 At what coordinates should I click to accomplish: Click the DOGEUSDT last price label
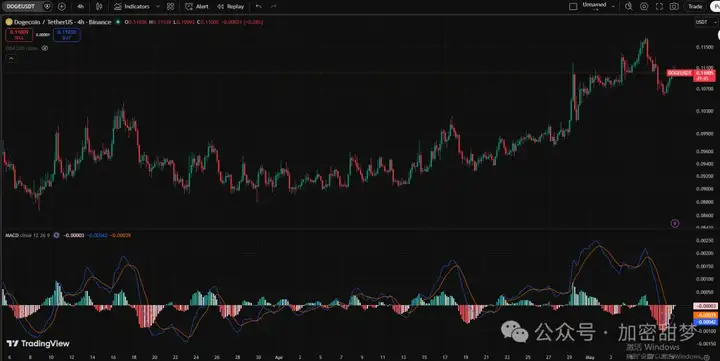click(x=680, y=73)
